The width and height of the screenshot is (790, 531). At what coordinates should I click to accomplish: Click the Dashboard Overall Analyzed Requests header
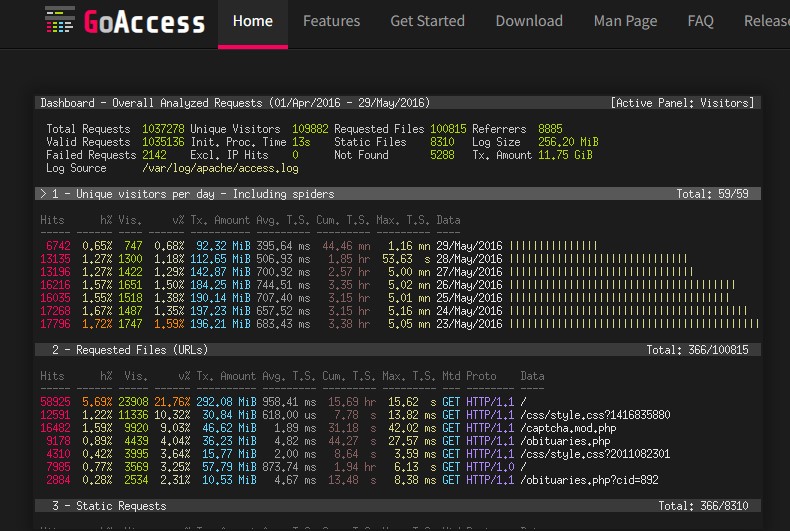coord(235,103)
